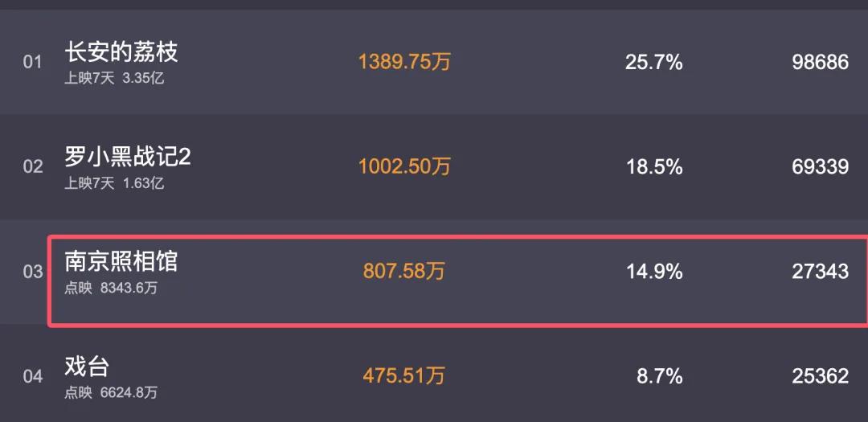Click the box office figure 807.58万
868x422 pixels.
404,271
